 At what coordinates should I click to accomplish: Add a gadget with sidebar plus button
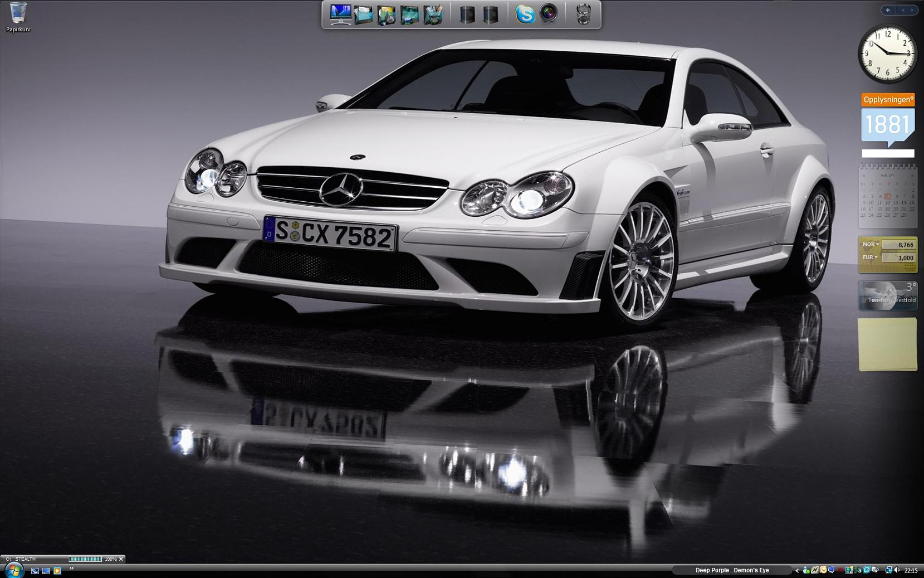[x=888, y=10]
